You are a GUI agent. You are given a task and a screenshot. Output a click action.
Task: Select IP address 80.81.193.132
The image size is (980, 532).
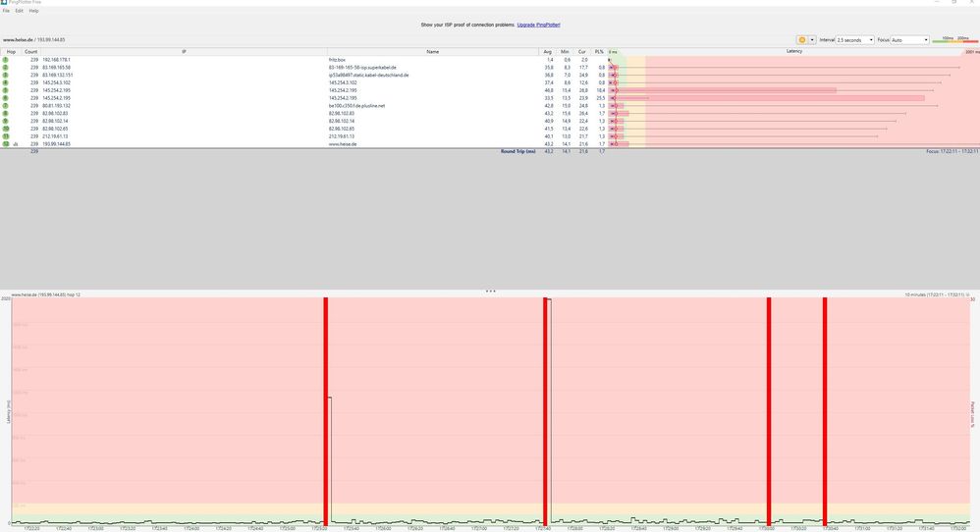(x=56, y=106)
